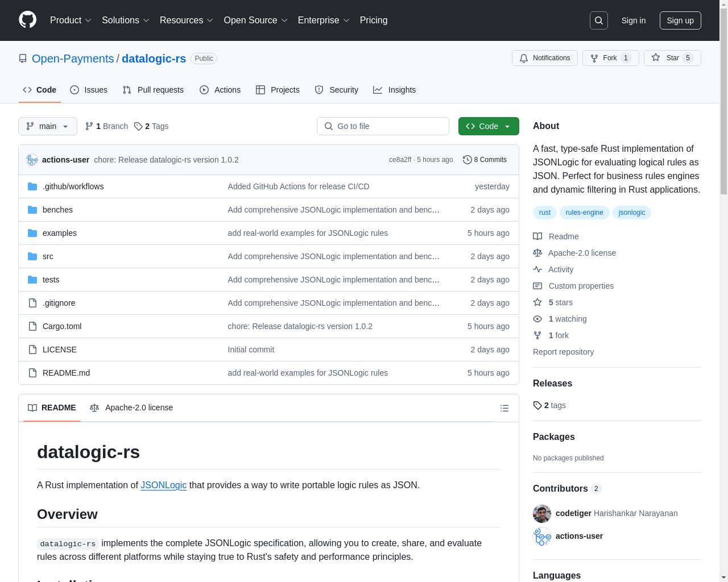728x582 pixels.
Task: View 1 watching link
Action: (560, 319)
